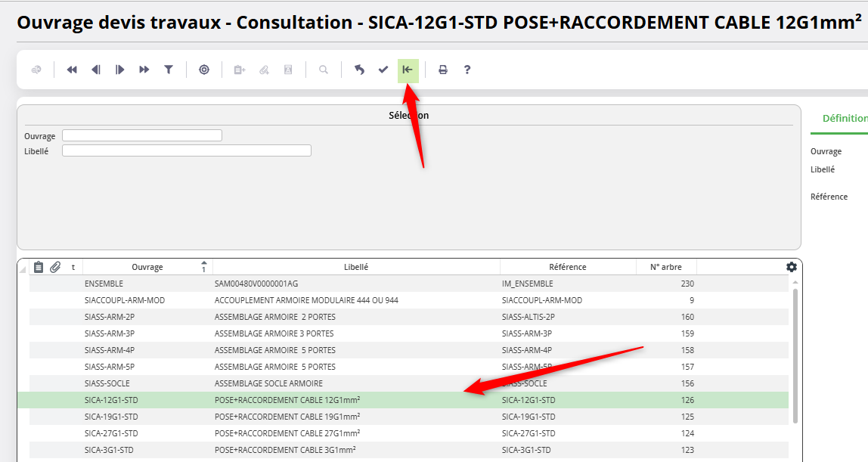Click libellé 'SAM00480V0000001AG'
This screenshot has height=462, width=868.
256,284
